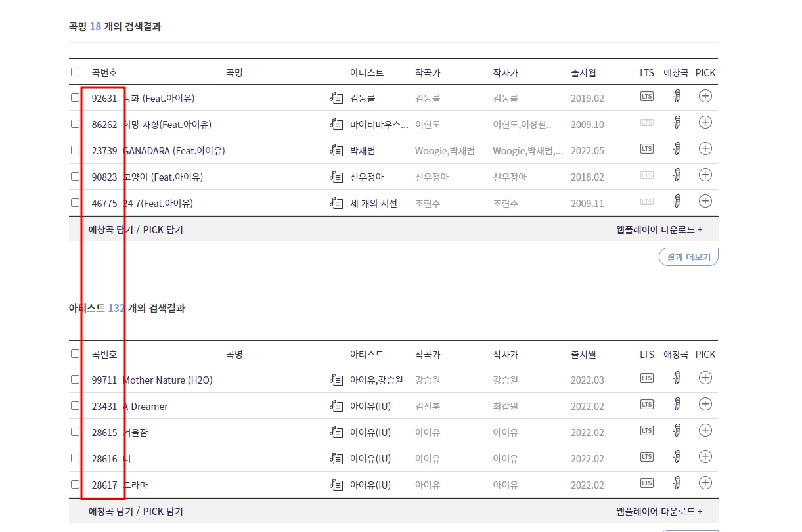Click 결과 더보기 button under song results
Viewport: 802px width, 532px height.
(688, 257)
